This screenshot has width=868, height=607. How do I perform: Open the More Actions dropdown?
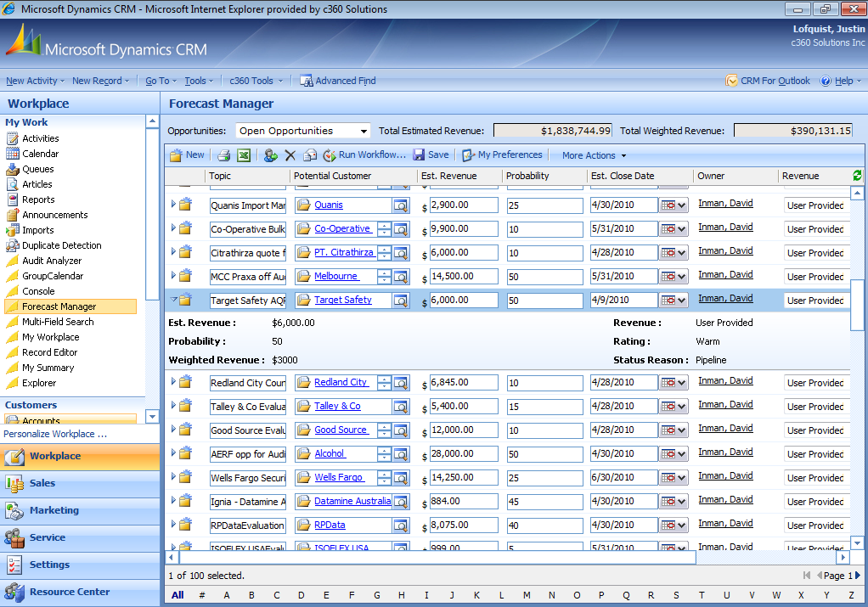(x=594, y=155)
